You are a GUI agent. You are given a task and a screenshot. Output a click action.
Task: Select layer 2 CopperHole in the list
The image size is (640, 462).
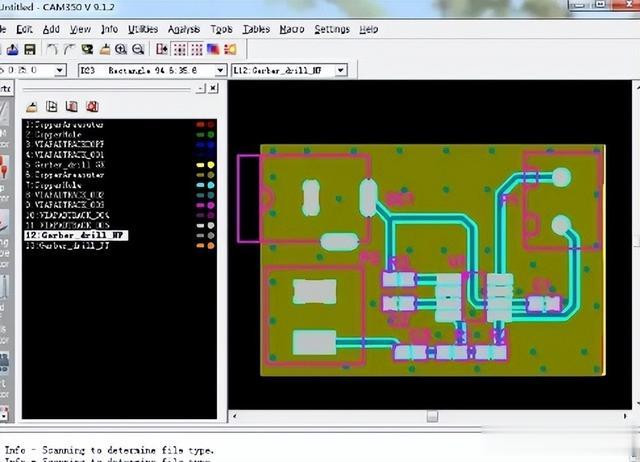click(53, 135)
